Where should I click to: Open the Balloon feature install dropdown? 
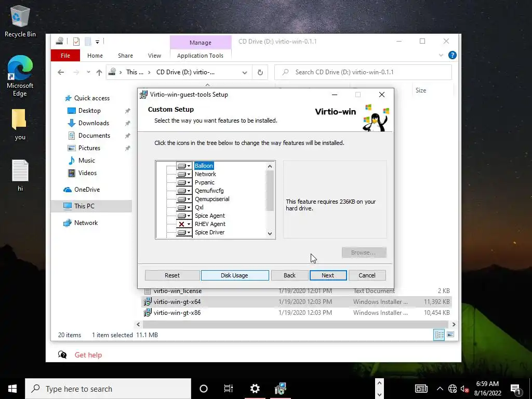coord(184,166)
